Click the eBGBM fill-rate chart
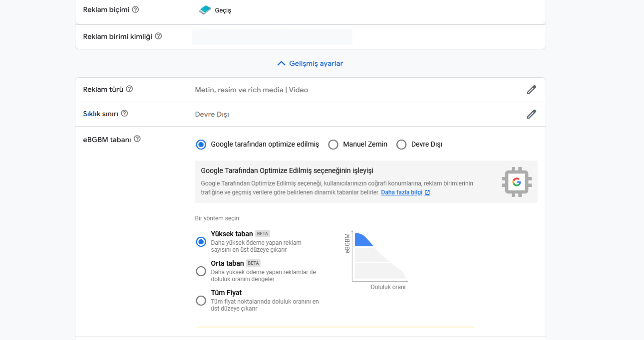The height and width of the screenshot is (340, 644). pos(377,260)
